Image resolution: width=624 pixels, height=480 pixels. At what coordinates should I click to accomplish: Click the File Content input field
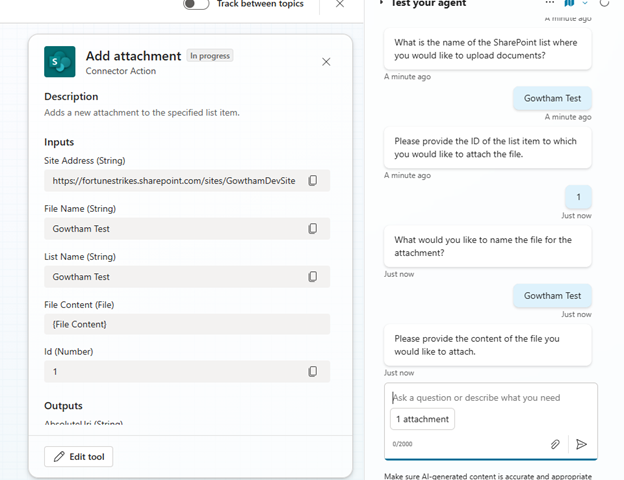coord(187,324)
